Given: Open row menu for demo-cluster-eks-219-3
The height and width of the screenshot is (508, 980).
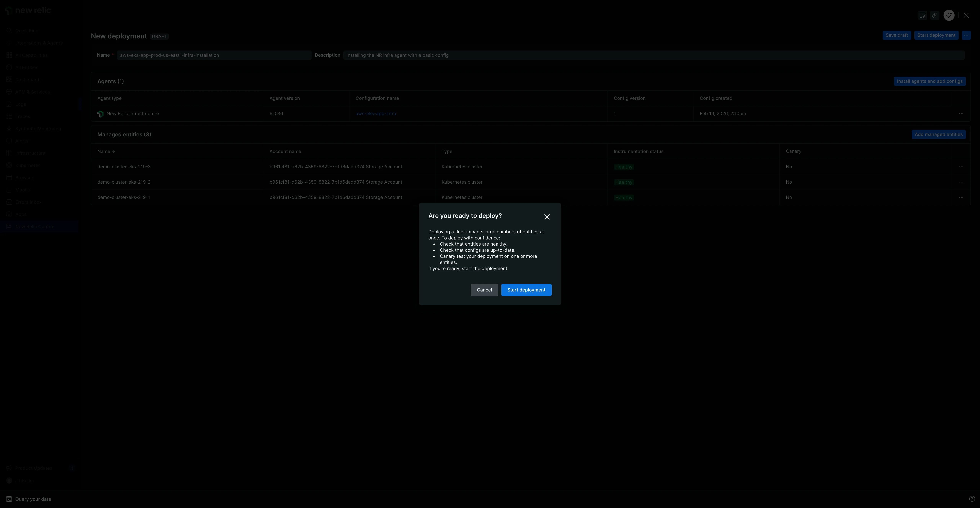Looking at the screenshot, I should [961, 167].
